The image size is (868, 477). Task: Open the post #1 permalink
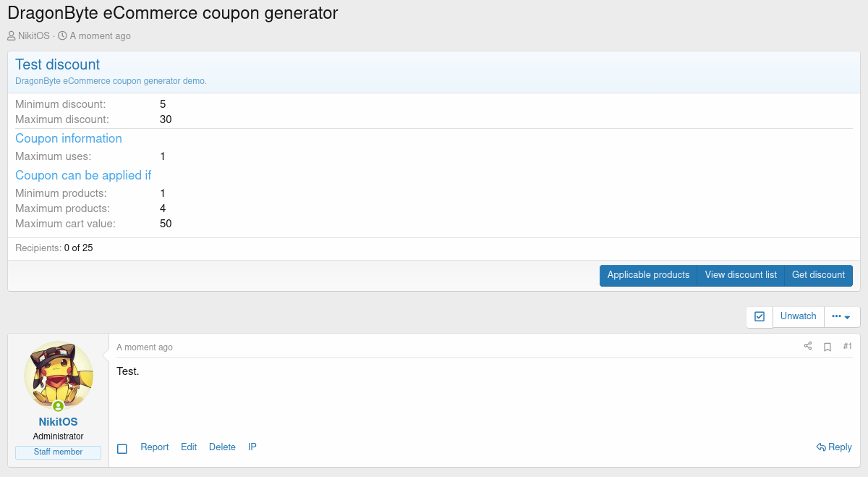point(848,347)
